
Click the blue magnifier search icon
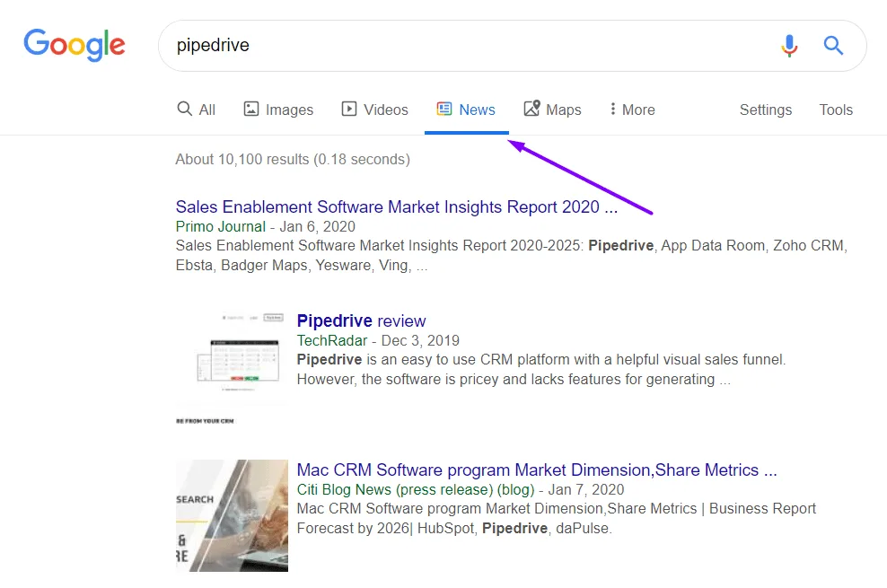(x=833, y=45)
